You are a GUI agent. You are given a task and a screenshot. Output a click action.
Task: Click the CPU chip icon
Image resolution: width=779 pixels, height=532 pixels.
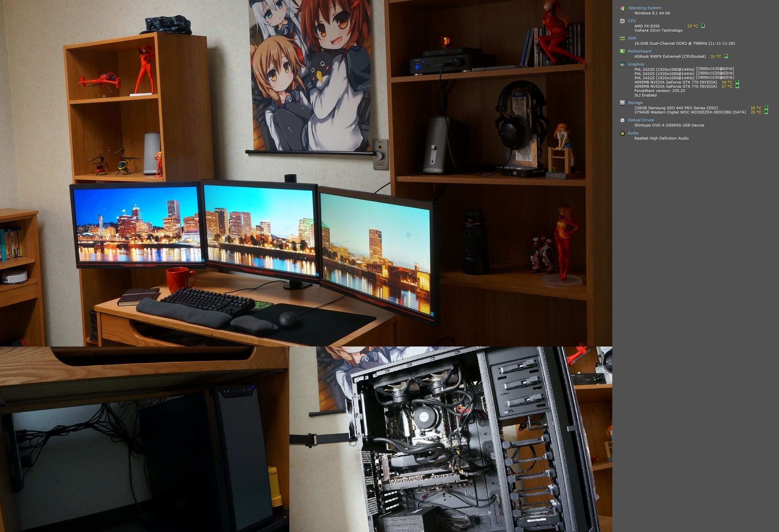click(x=622, y=21)
